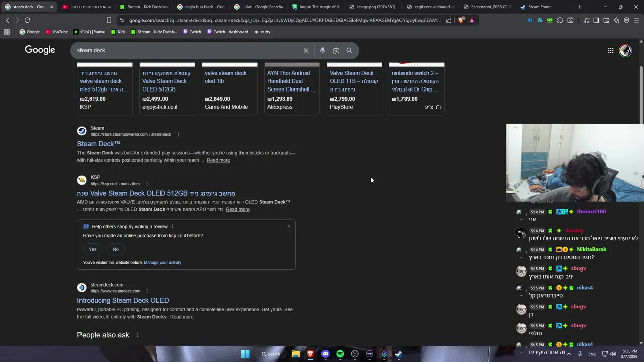Reload the page
The image size is (644, 362).
click(x=27, y=20)
